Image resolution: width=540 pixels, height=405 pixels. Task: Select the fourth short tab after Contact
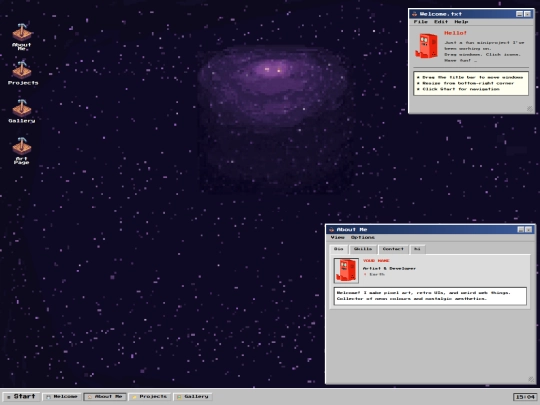[417, 249]
